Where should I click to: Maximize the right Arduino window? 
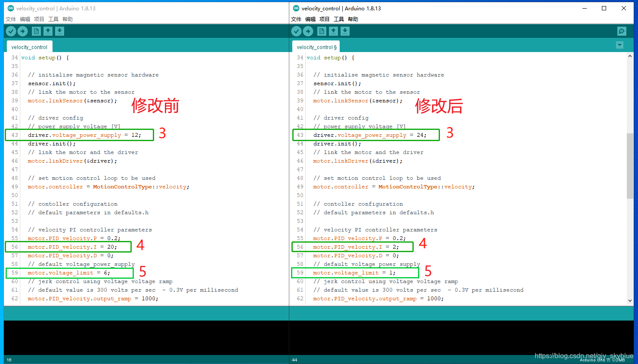click(x=604, y=8)
